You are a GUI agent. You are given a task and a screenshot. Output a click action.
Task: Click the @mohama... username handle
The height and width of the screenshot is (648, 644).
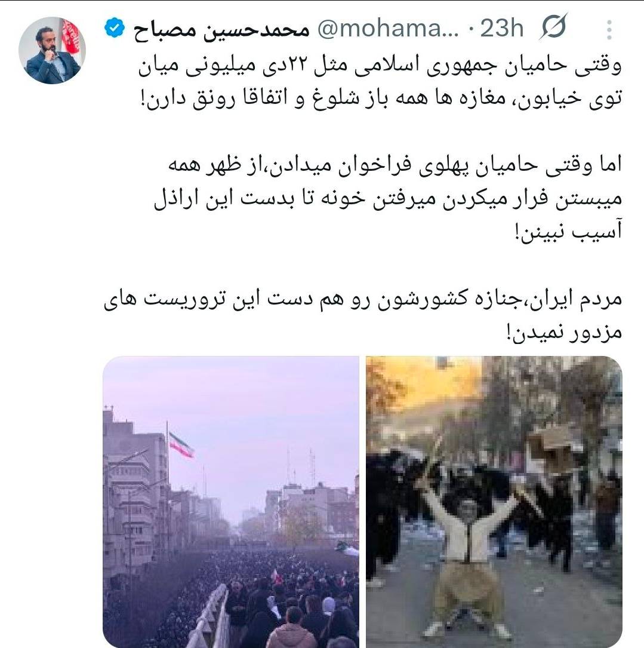(389, 29)
